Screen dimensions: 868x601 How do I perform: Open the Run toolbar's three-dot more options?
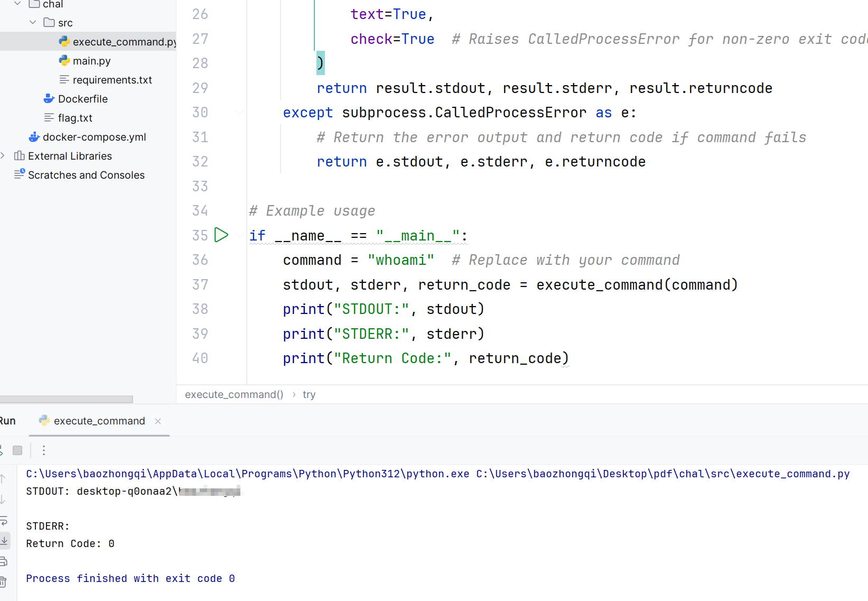(x=44, y=450)
